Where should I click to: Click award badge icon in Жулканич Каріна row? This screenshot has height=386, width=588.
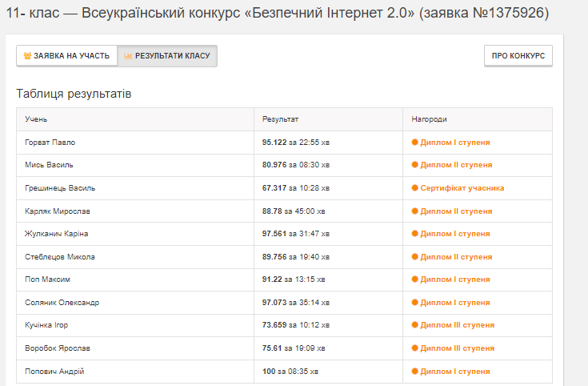(x=414, y=234)
